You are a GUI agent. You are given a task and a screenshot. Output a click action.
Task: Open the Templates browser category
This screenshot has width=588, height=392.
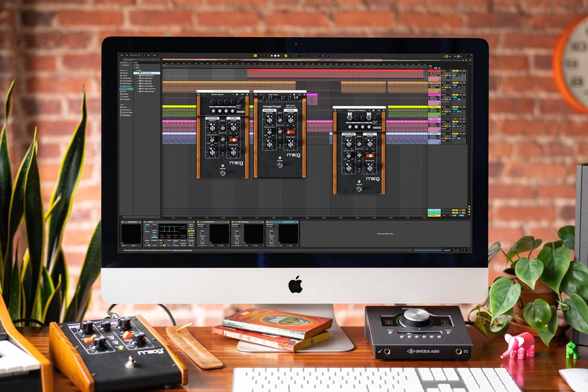[x=126, y=99]
